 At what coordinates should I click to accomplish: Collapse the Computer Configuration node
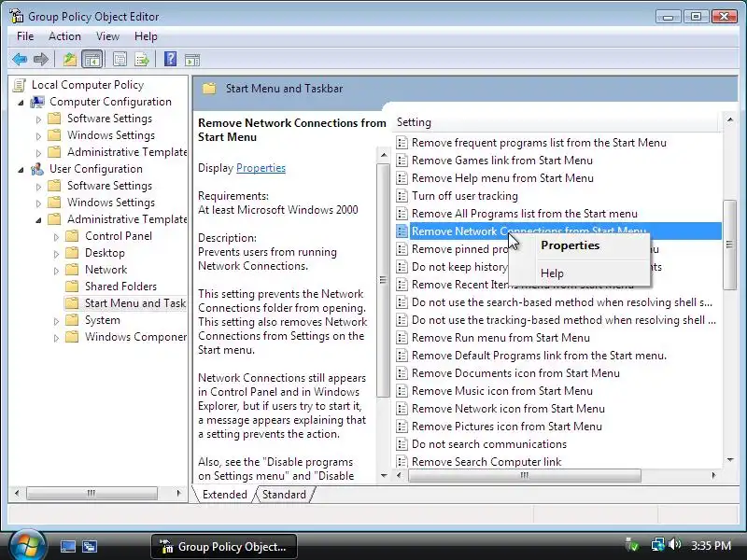[21, 103]
